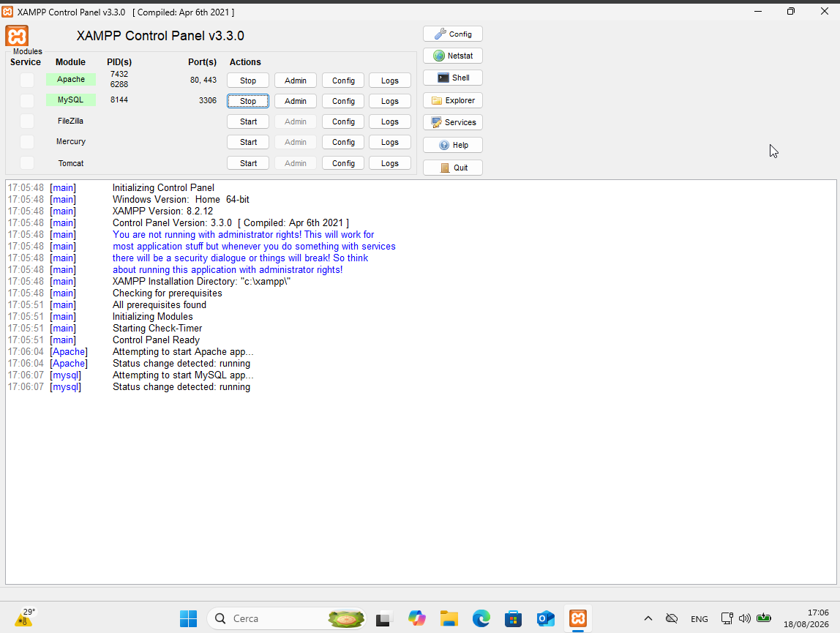Open MySQL Logs menu
840x633 pixels.
(x=390, y=101)
